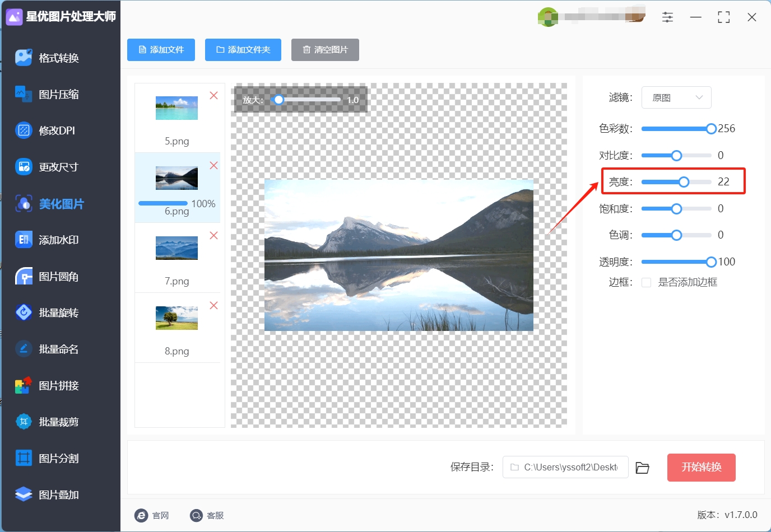Image resolution: width=771 pixels, height=532 pixels.
Task: Open the settings sliders icon in title bar
Action: click(x=667, y=17)
